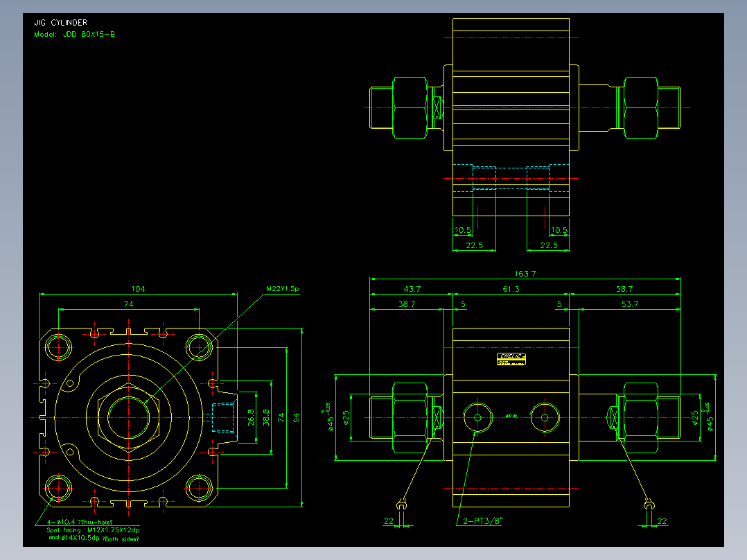Select the right wrench-flat symbol near 22
747x560 pixels.
click(649, 504)
